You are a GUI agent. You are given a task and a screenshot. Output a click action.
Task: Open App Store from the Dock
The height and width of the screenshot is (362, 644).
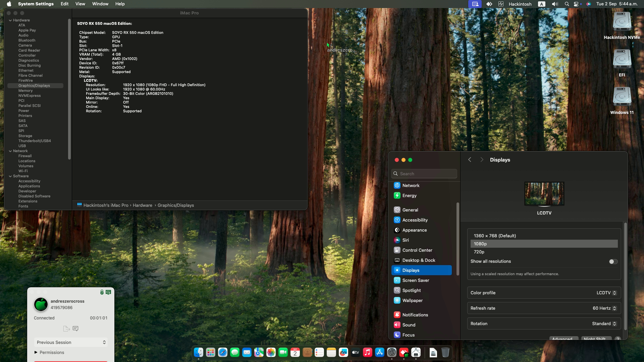coord(380,352)
